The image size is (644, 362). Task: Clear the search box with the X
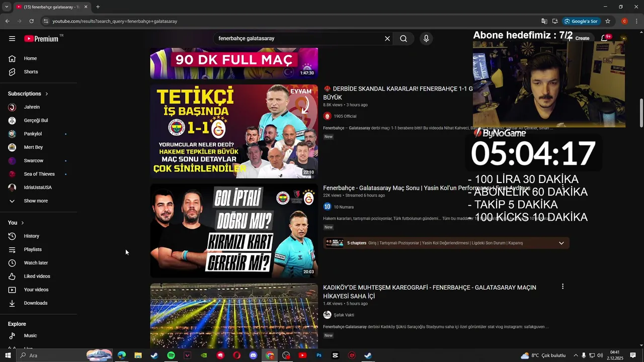coord(387,39)
